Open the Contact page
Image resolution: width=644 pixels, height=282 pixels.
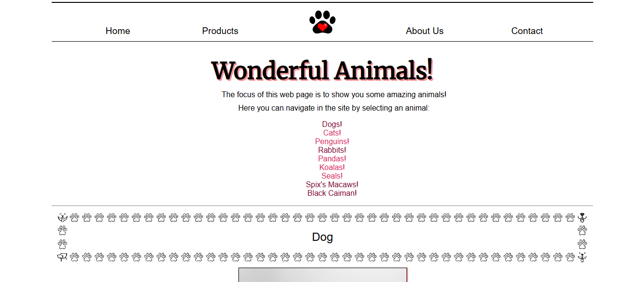point(527,31)
